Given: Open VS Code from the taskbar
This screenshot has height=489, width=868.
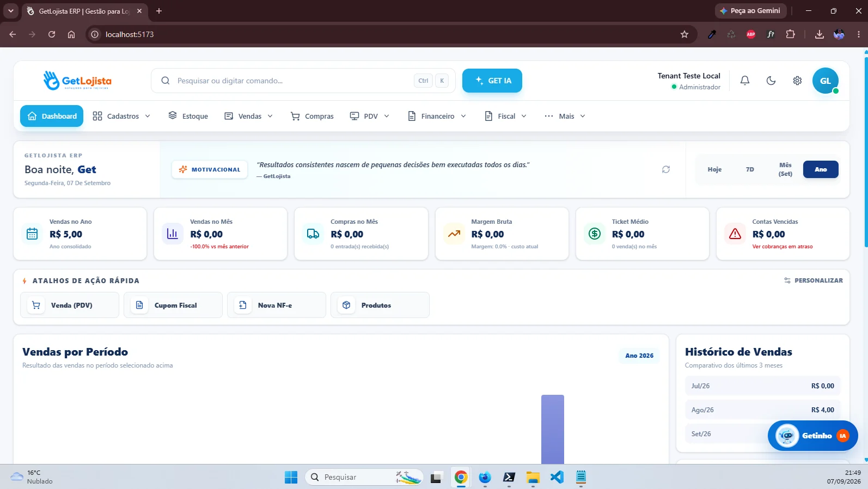Looking at the screenshot, I should [x=557, y=477].
